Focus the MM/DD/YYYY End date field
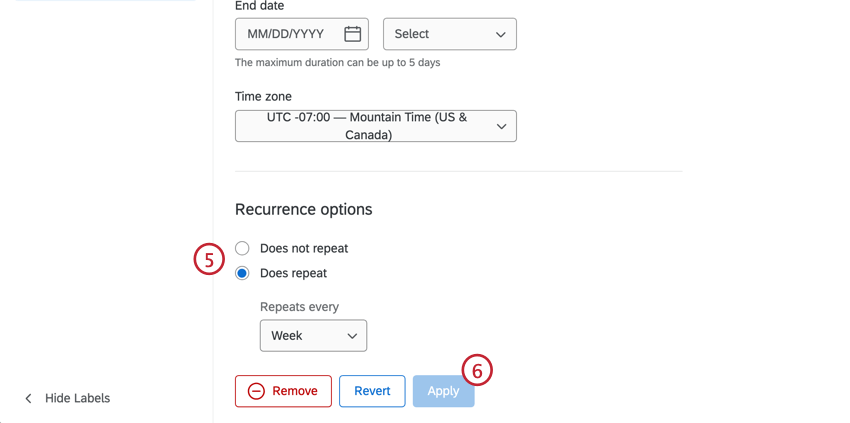Image resolution: width=850 pixels, height=423 pixels. point(301,34)
